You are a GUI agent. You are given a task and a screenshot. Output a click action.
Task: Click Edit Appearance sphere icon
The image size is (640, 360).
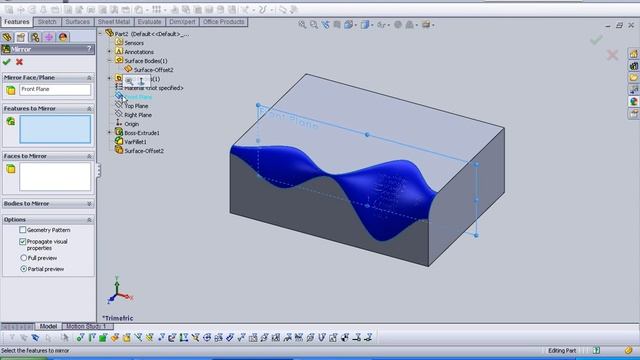(398, 24)
